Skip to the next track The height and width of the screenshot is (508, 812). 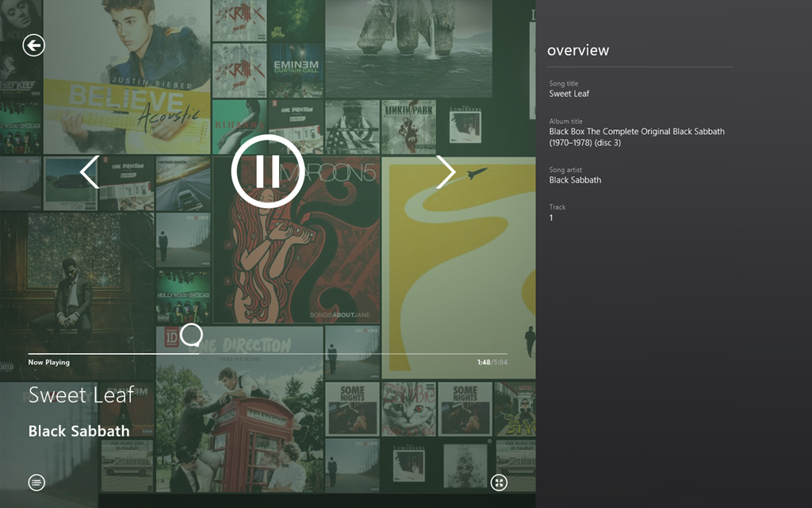446,171
